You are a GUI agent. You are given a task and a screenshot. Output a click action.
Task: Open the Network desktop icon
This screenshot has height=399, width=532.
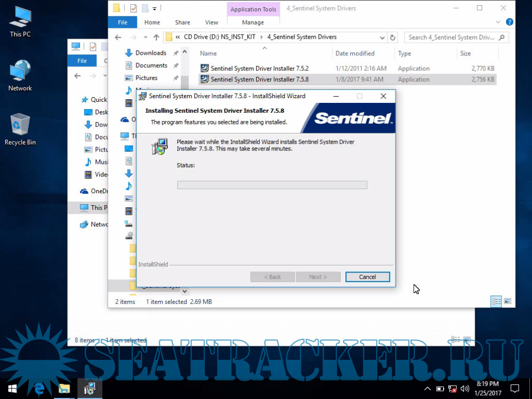[20, 76]
